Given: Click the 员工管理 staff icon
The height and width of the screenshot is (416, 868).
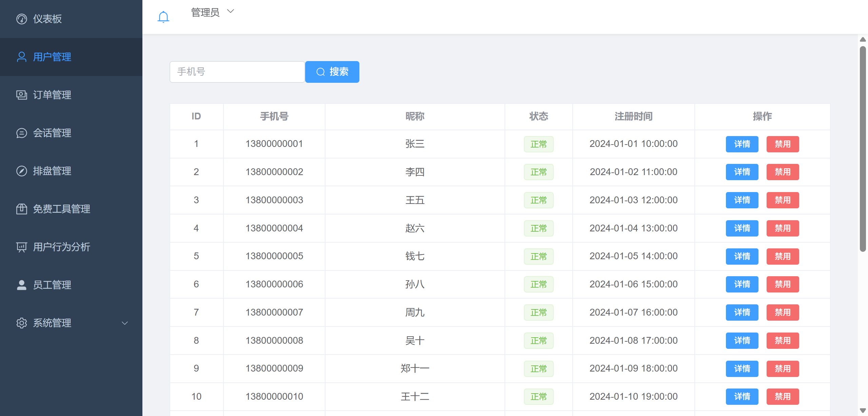Looking at the screenshot, I should (21, 285).
